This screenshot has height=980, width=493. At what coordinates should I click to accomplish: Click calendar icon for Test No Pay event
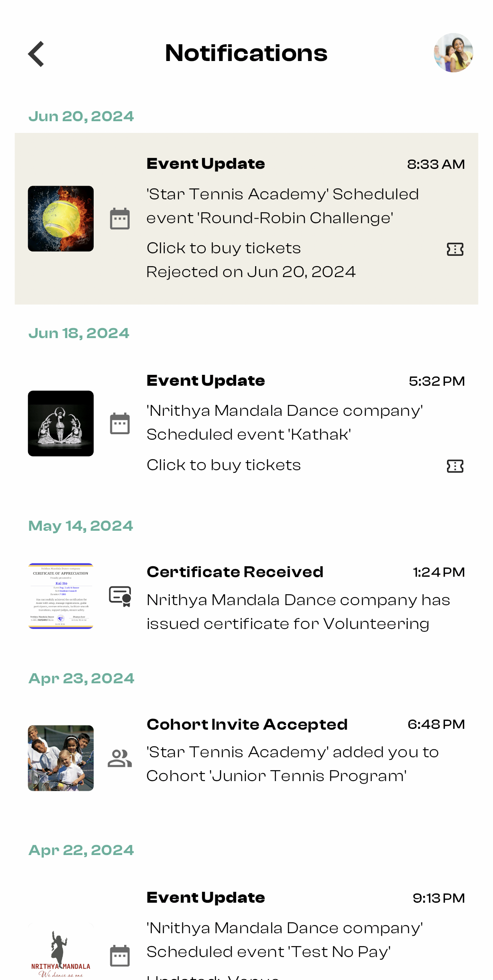coord(120,956)
